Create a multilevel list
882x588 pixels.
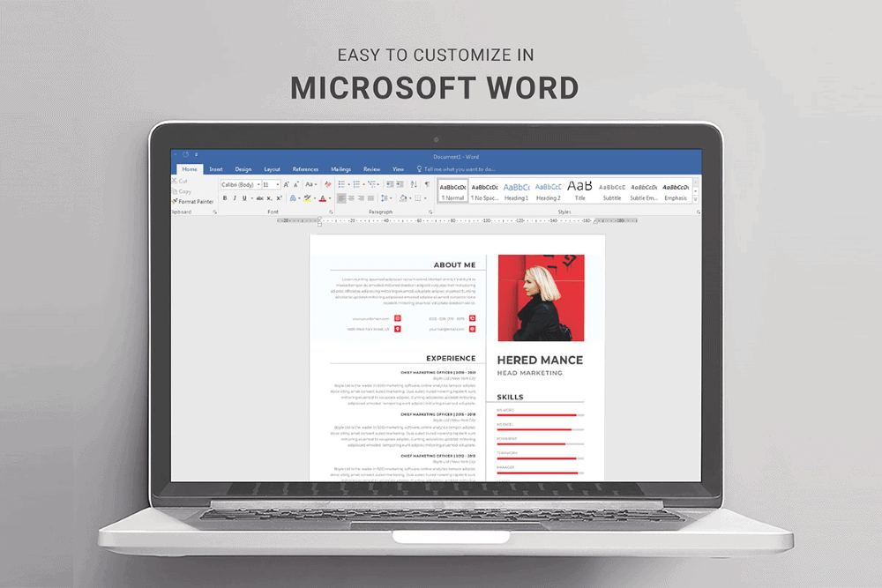[372, 184]
